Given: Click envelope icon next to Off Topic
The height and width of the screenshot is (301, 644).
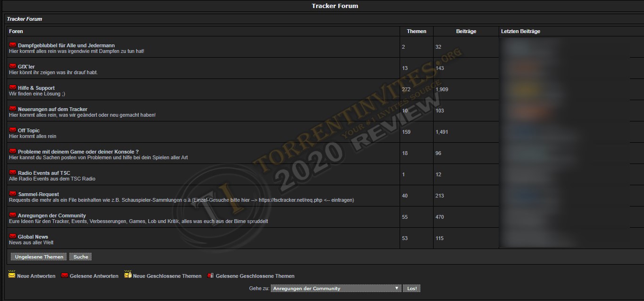Looking at the screenshot, I should point(13,130).
